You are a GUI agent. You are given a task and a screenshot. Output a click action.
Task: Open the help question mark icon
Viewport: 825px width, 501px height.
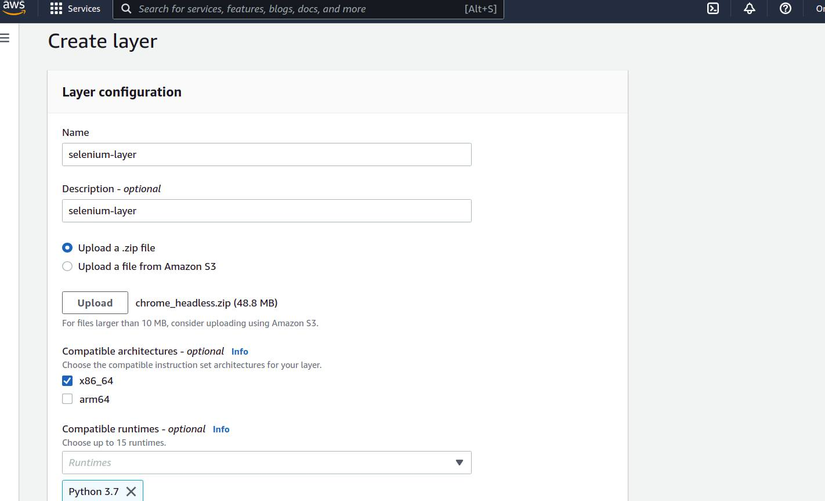(x=785, y=9)
